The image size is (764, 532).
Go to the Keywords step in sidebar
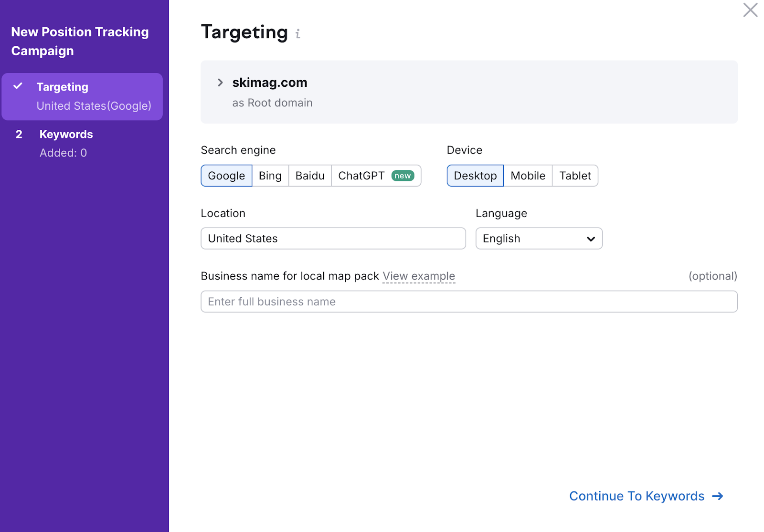pyautogui.click(x=66, y=134)
